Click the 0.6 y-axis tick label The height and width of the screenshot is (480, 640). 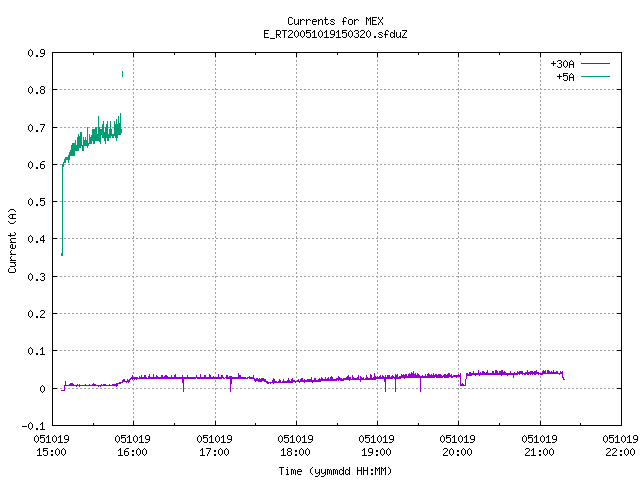(x=36, y=165)
